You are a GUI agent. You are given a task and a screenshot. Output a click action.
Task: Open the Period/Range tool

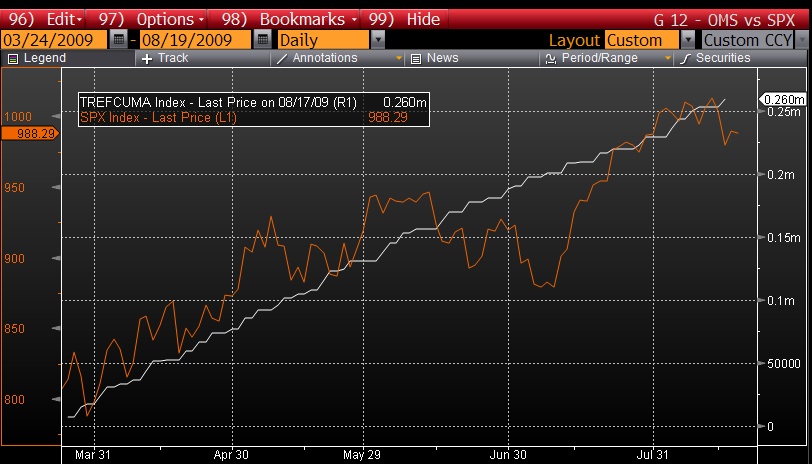point(601,58)
